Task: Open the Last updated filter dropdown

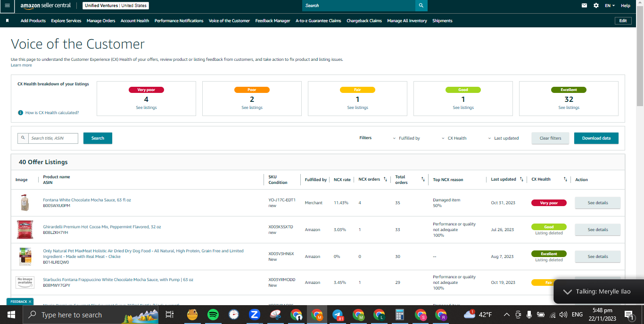Action: (504, 138)
